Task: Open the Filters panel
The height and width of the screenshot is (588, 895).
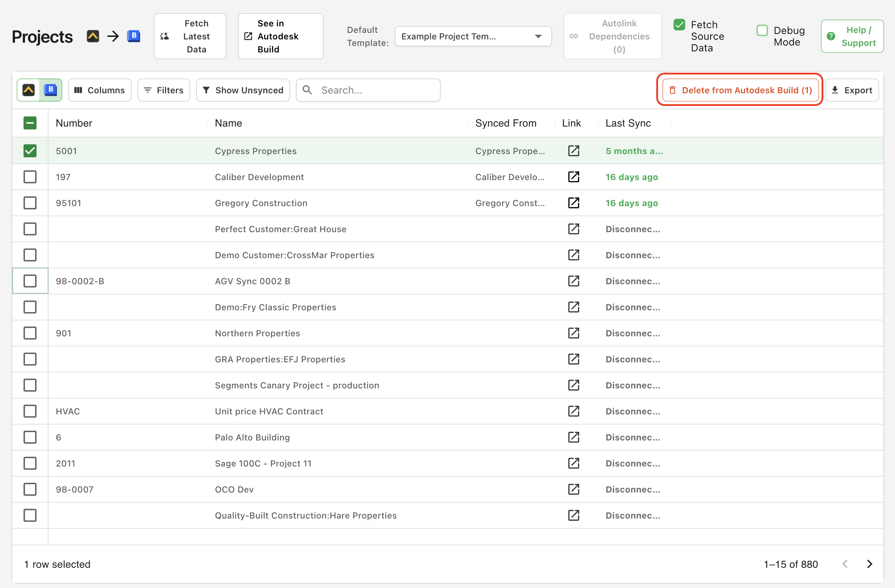Action: coord(164,90)
